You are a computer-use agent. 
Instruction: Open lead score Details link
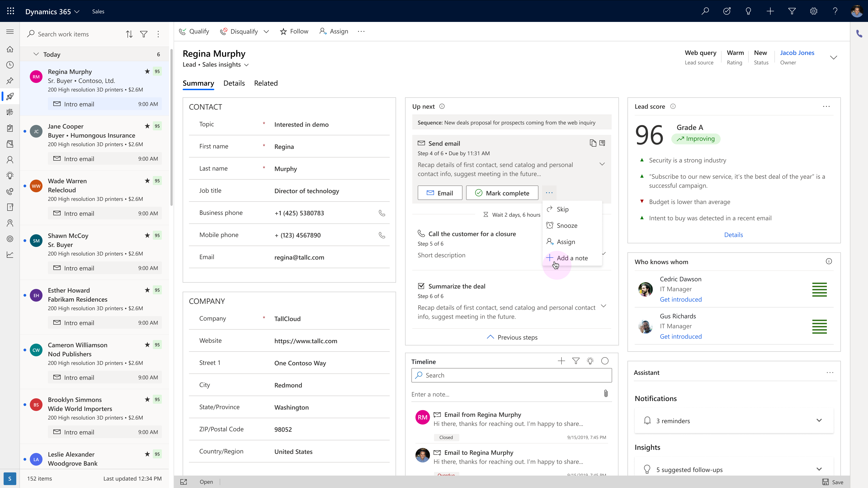(x=734, y=235)
